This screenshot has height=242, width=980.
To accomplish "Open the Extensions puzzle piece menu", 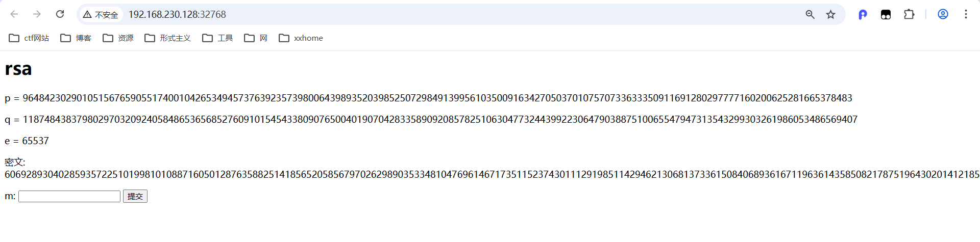I will click(x=909, y=14).
